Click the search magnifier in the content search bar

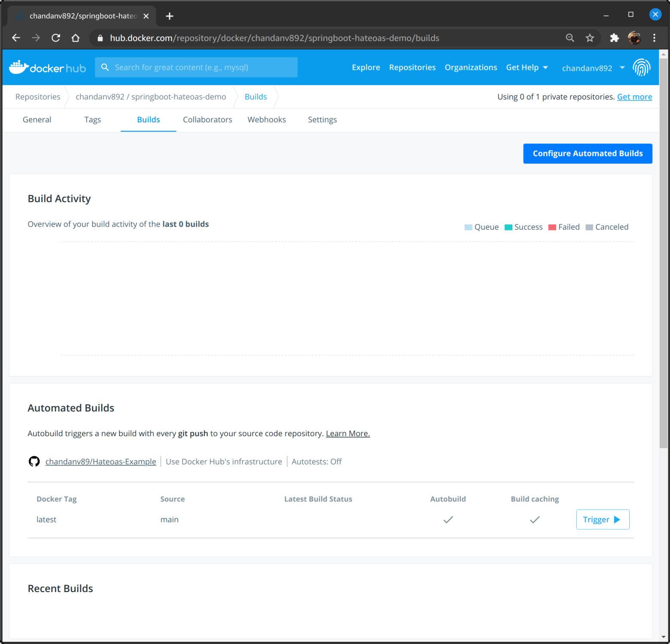click(x=105, y=67)
